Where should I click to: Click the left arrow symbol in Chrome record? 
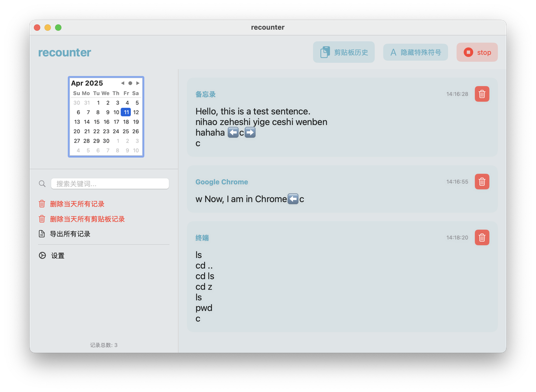(293, 199)
